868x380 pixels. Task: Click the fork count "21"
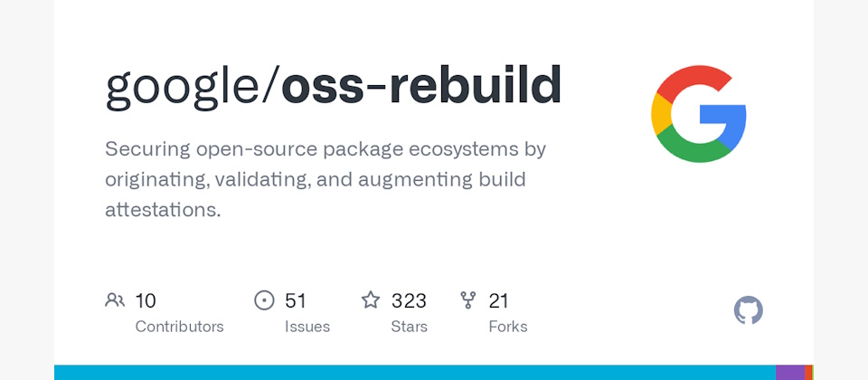tap(499, 300)
